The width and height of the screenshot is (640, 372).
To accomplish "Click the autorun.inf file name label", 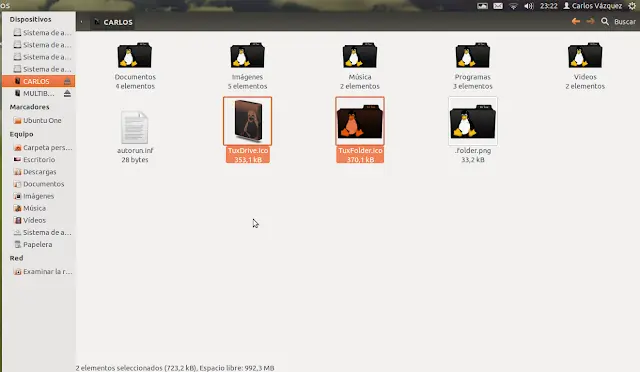I will pyautogui.click(x=135, y=150).
